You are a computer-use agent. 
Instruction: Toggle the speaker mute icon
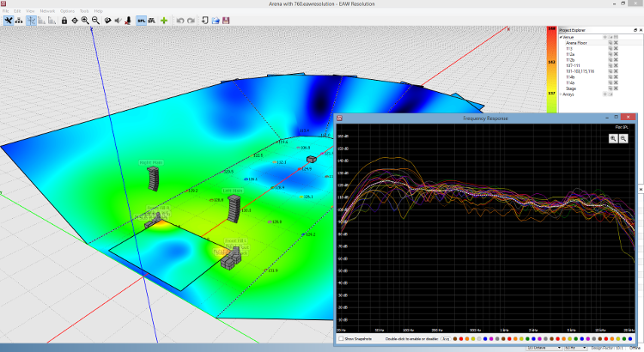click(x=118, y=21)
